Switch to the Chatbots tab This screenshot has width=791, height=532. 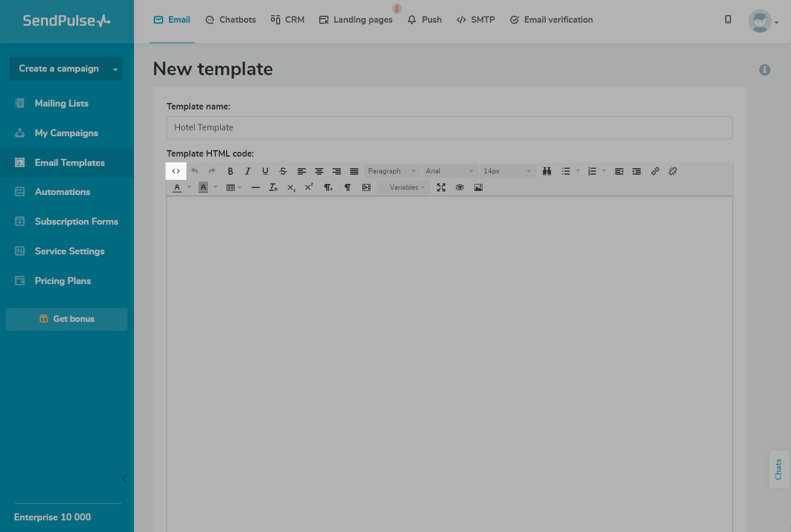[231, 20]
